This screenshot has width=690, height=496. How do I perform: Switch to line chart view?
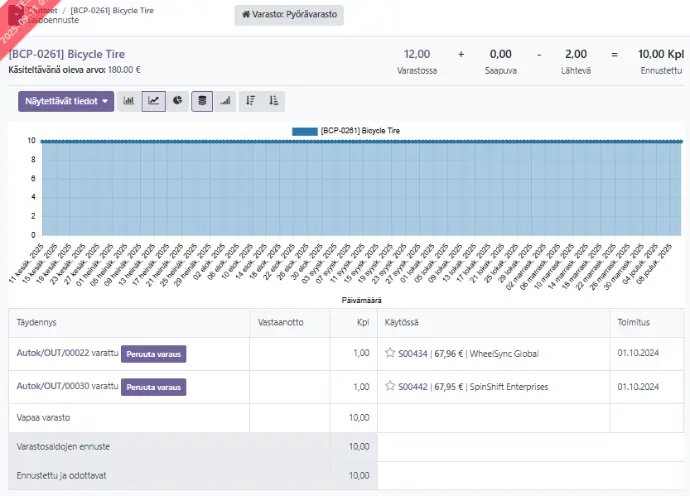[154, 101]
